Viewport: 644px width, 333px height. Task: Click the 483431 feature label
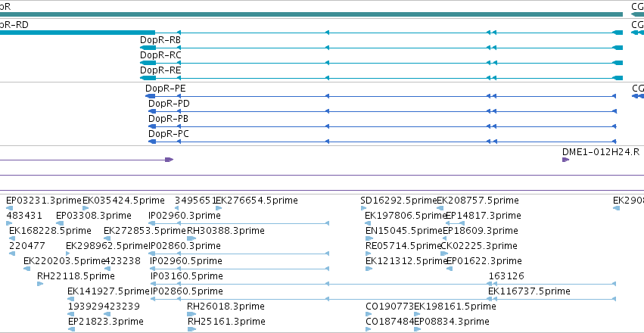[24, 216]
